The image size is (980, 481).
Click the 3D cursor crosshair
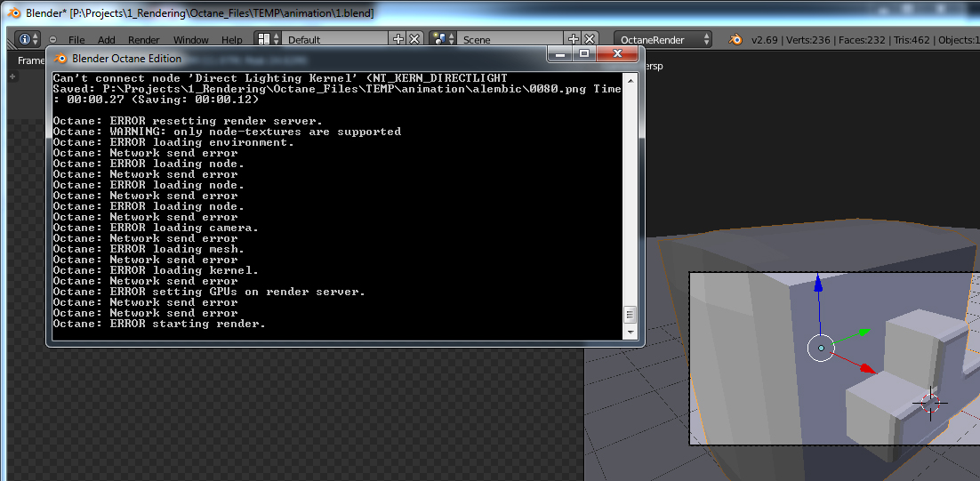930,403
